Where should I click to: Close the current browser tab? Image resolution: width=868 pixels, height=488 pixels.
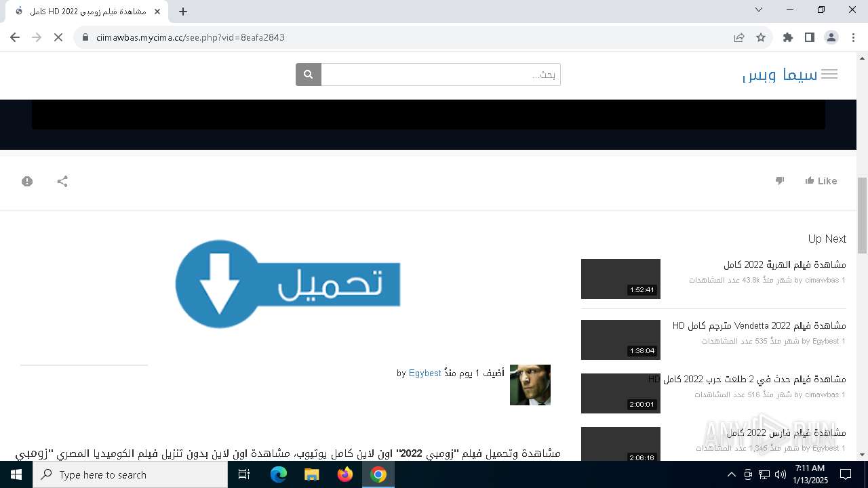[157, 12]
